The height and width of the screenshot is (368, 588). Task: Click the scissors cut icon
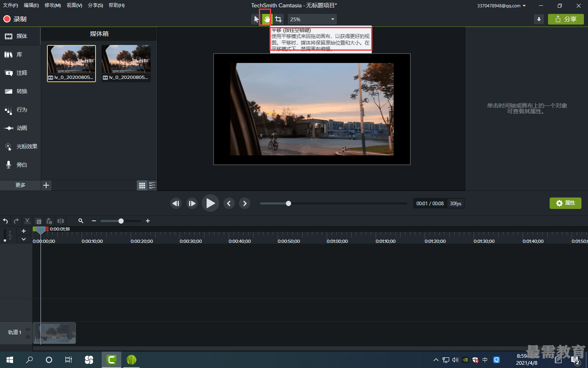coord(27,221)
